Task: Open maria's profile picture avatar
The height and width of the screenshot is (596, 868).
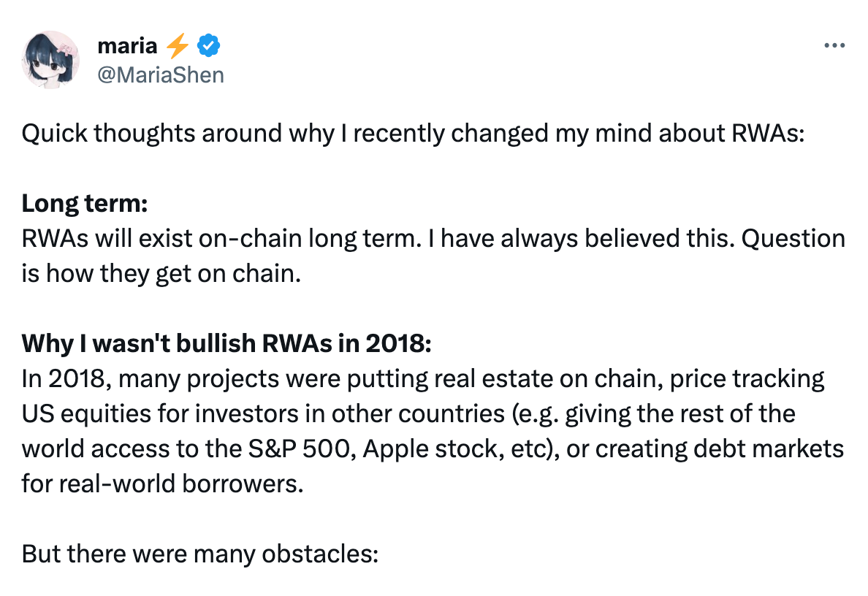Action: 50,59
